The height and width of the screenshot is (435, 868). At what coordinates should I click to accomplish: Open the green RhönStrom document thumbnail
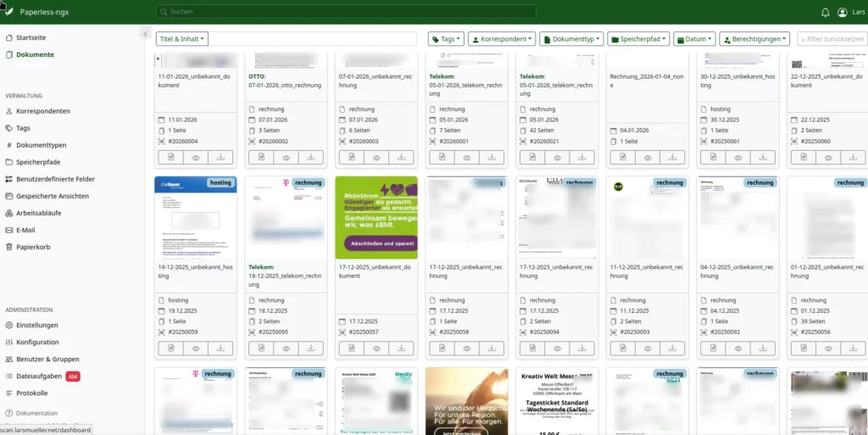pyautogui.click(x=376, y=217)
